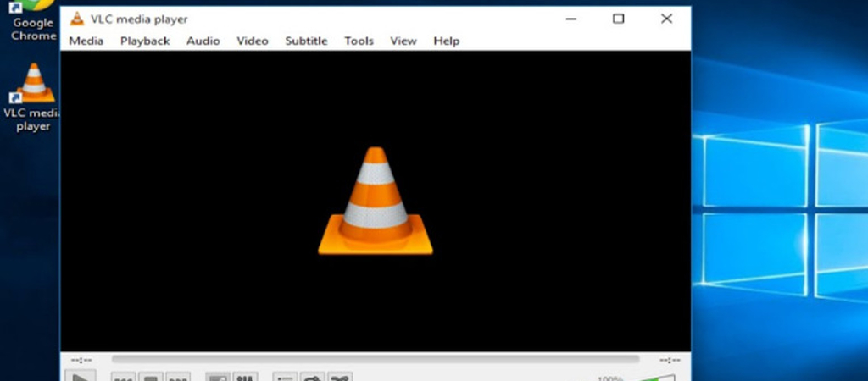Image resolution: width=868 pixels, height=381 pixels.
Task: Click the Next media button
Action: [178, 378]
